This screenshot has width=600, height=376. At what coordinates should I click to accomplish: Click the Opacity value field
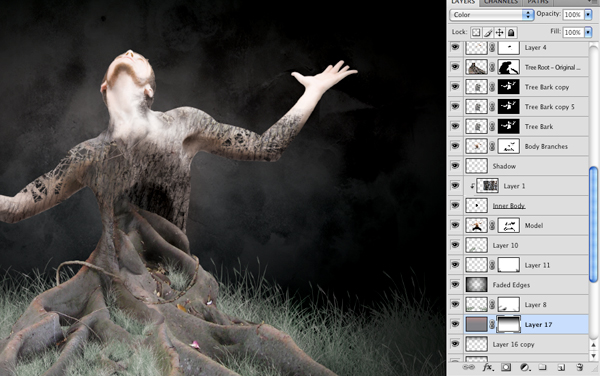tap(573, 15)
